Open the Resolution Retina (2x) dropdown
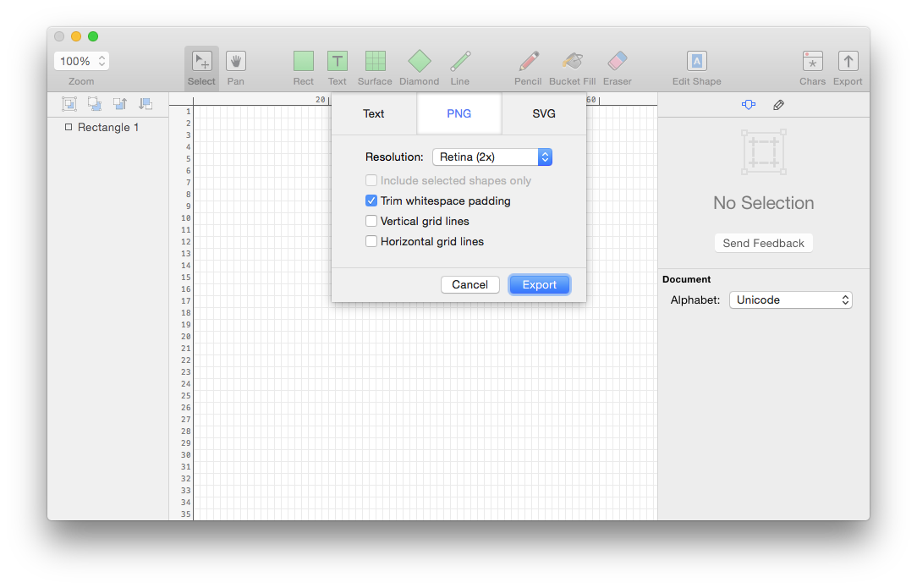This screenshot has height=588, width=917. 492,157
